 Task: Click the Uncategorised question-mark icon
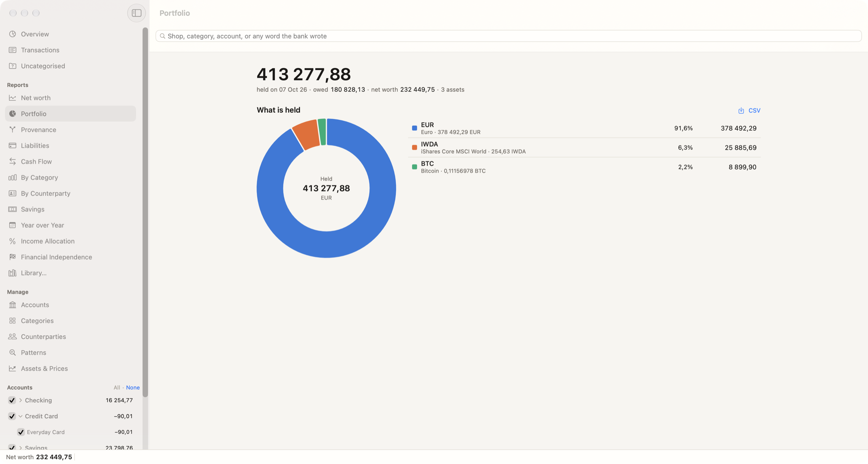coord(13,66)
